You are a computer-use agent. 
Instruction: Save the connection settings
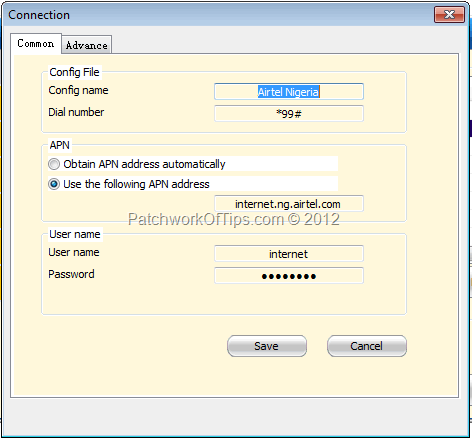click(267, 346)
